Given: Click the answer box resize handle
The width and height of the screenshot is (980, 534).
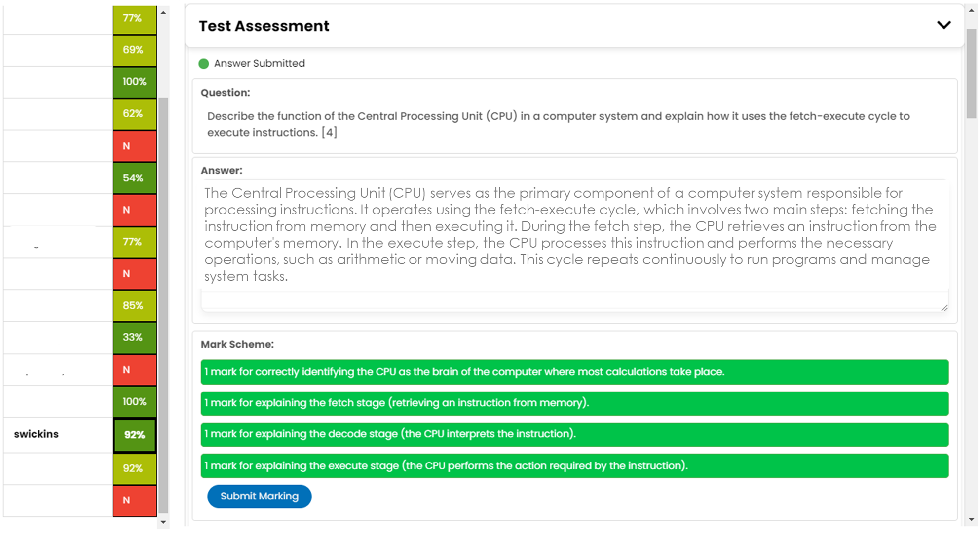Looking at the screenshot, I should click(x=944, y=308).
